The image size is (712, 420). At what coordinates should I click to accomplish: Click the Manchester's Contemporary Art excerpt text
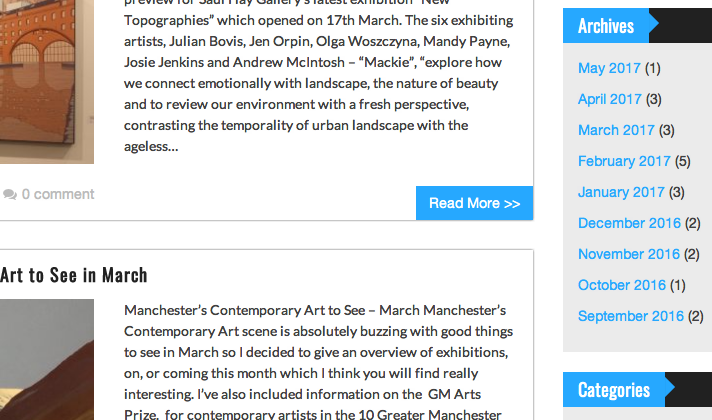pos(319,362)
